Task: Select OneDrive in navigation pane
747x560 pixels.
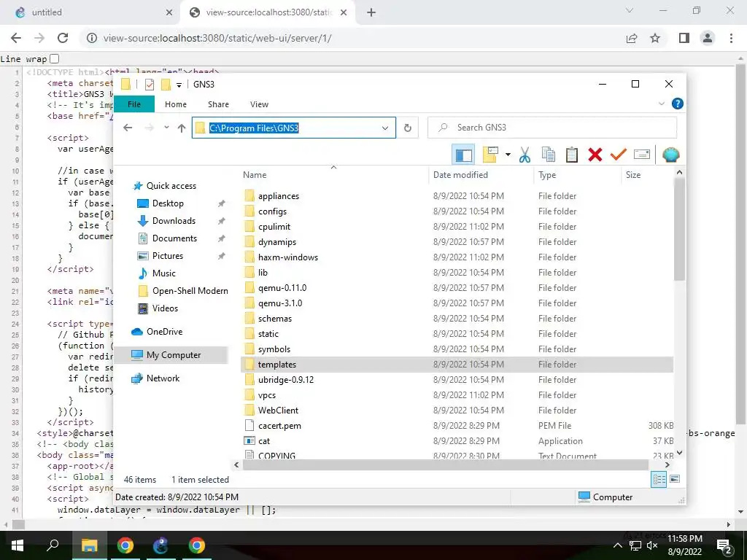Action: pos(158,332)
